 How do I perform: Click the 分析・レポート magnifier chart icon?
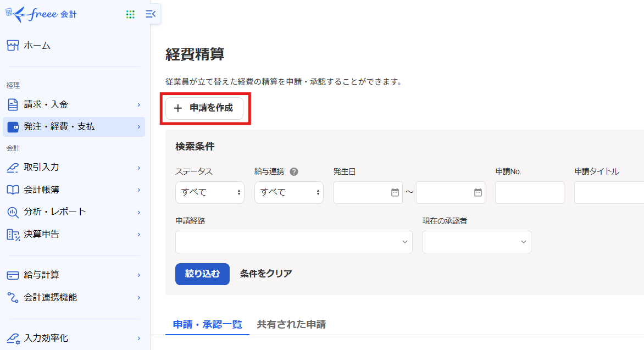13,212
